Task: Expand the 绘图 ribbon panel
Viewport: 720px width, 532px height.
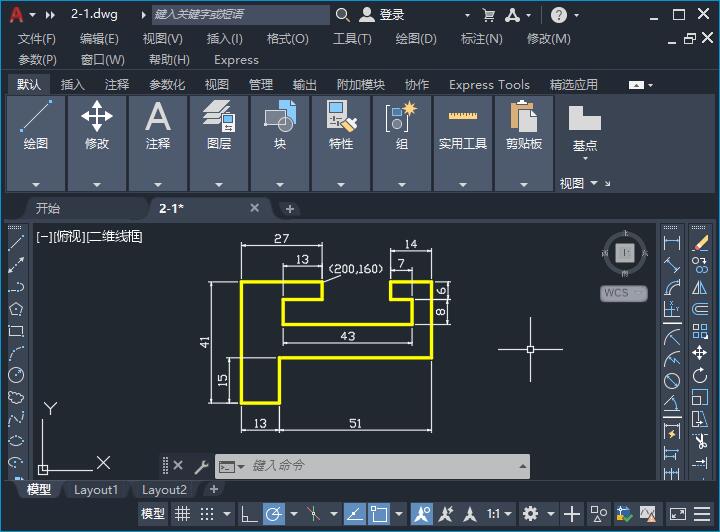Action: [36, 185]
